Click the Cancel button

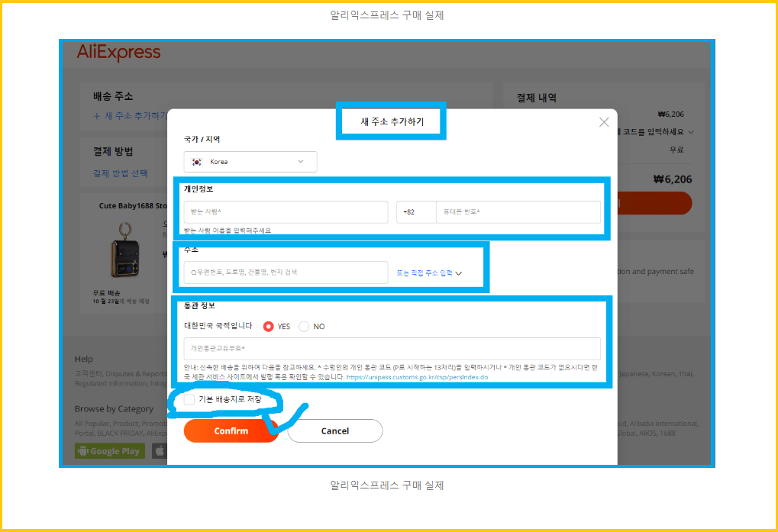click(334, 430)
